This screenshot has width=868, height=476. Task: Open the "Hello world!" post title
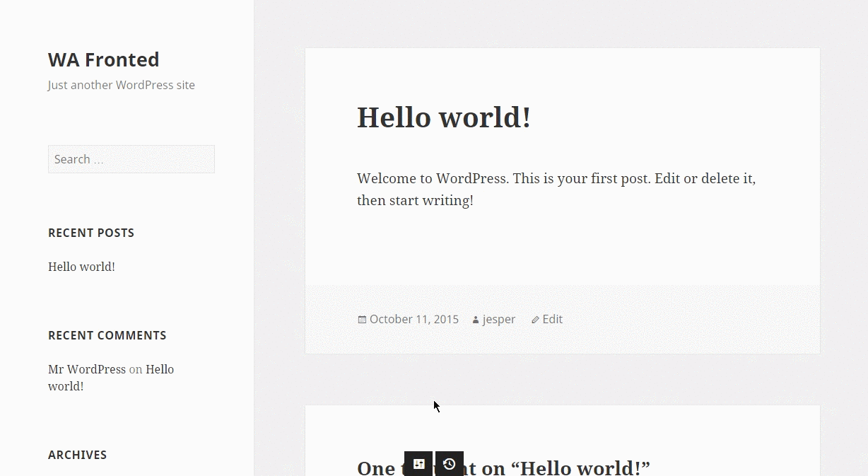tap(444, 117)
